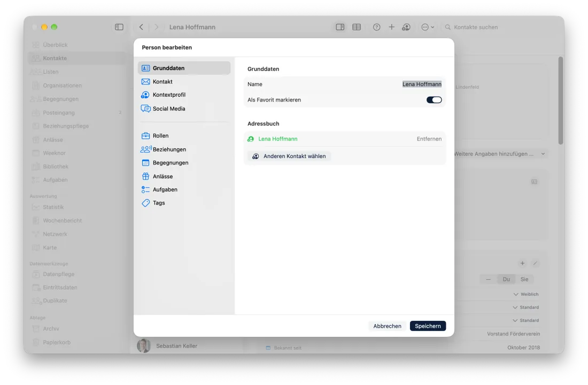588x385 pixels.
Task: Select Sie in the address form control
Action: 524,279
